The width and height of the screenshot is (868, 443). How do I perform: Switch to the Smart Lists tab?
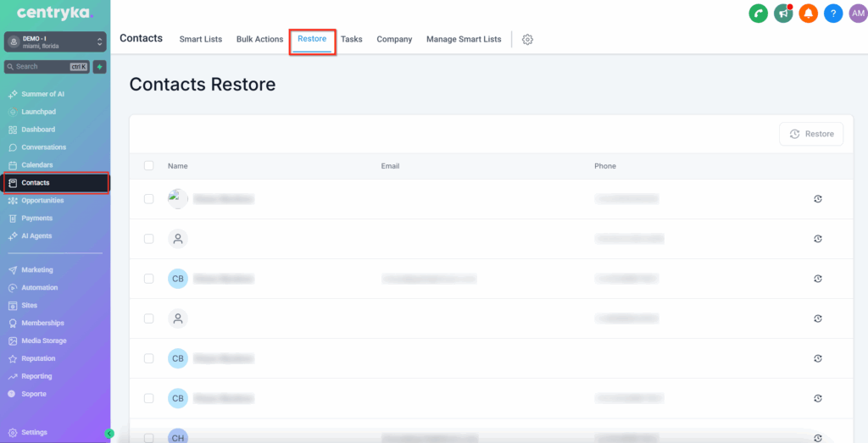pyautogui.click(x=200, y=40)
